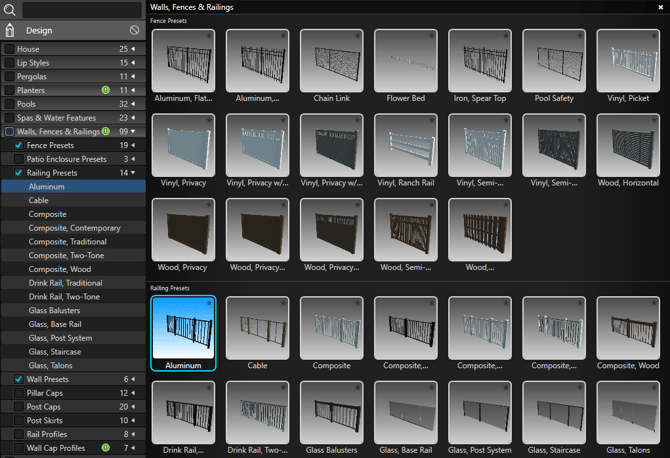Favorite star on Wood, Privacy thumbnail
The width and height of the screenshot is (670, 458).
[x=209, y=205]
